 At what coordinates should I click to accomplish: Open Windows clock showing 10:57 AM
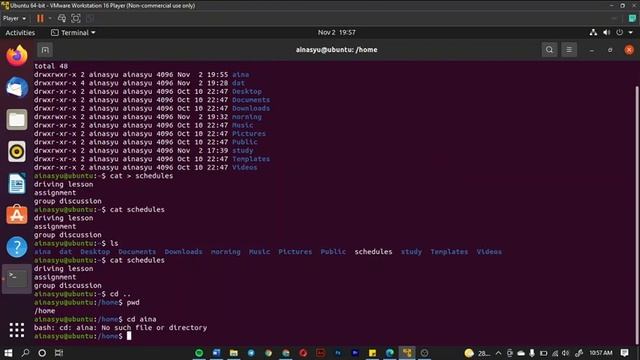600,353
